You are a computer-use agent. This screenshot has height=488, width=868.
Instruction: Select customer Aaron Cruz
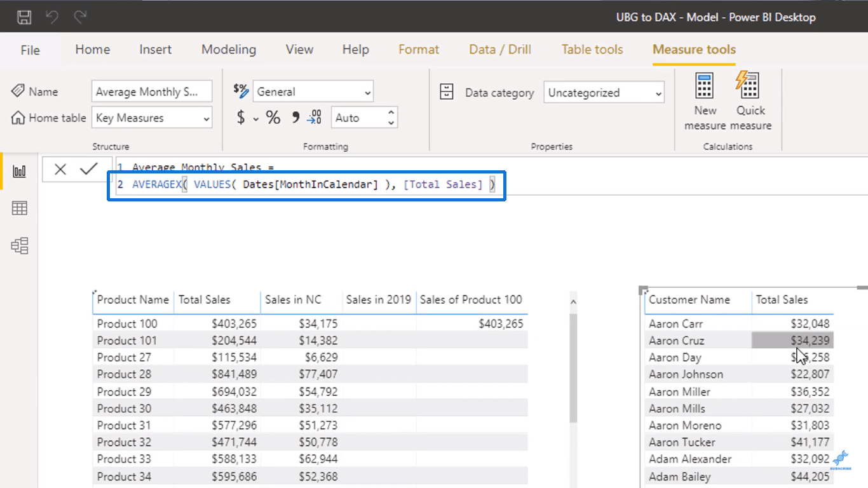[x=676, y=341]
